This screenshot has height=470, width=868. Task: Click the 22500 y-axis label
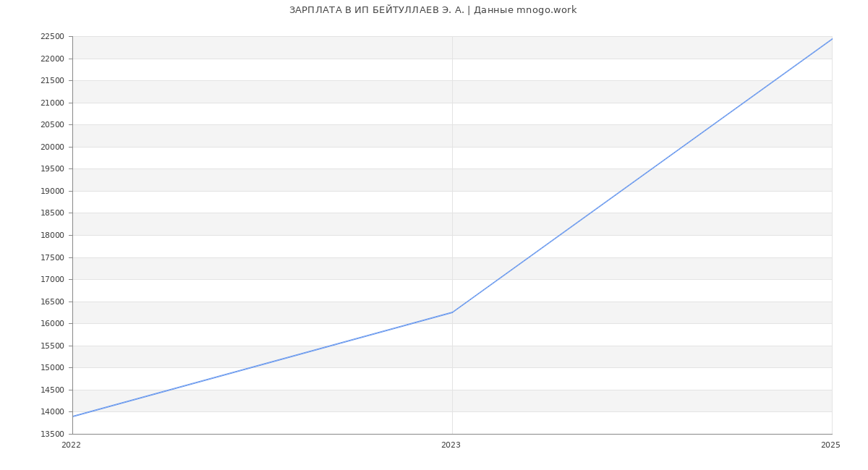52,37
